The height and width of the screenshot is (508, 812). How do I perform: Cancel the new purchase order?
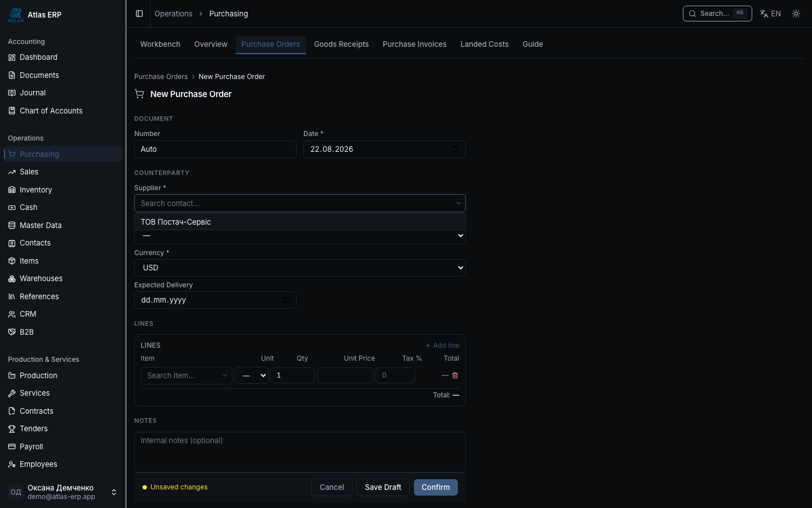(332, 487)
